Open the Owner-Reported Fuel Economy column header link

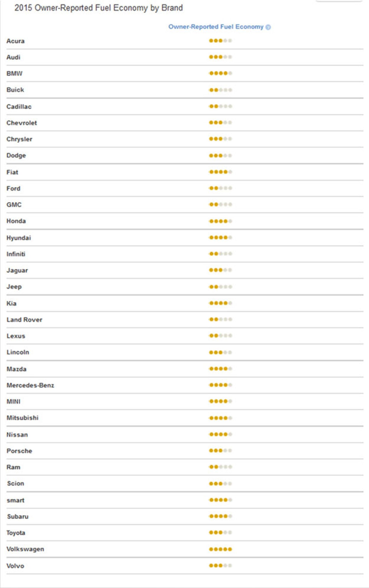pyautogui.click(x=216, y=27)
